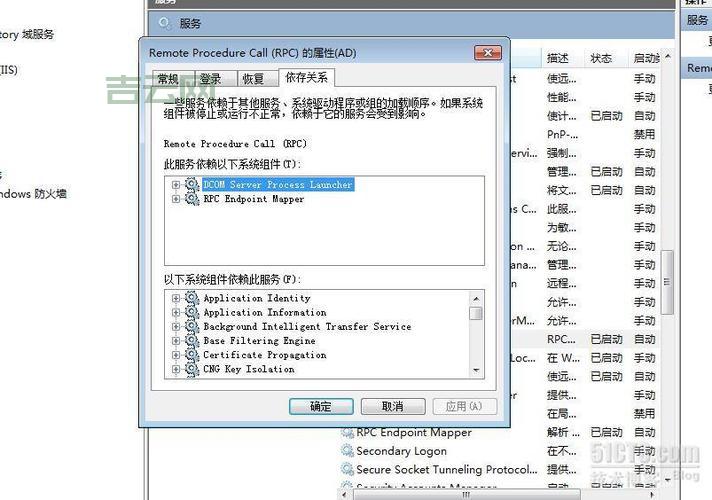Viewport: 712px width, 500px height.
Task: Click gear icon beside Base Filtering Engine
Action: 192,341
